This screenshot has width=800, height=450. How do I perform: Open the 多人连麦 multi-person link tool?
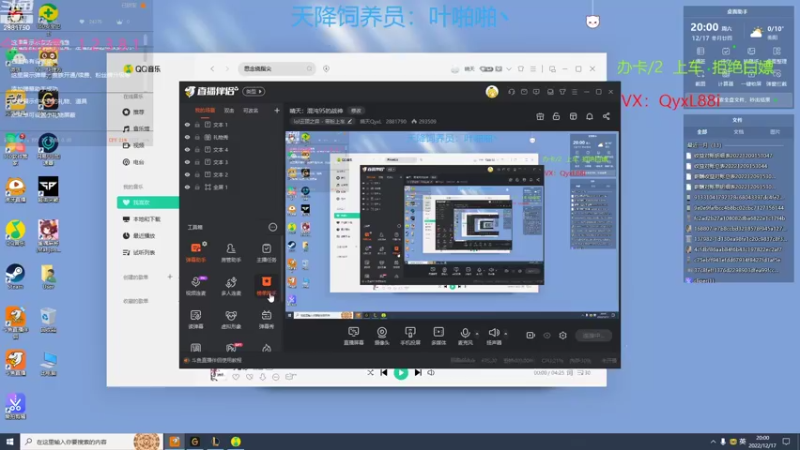click(231, 286)
